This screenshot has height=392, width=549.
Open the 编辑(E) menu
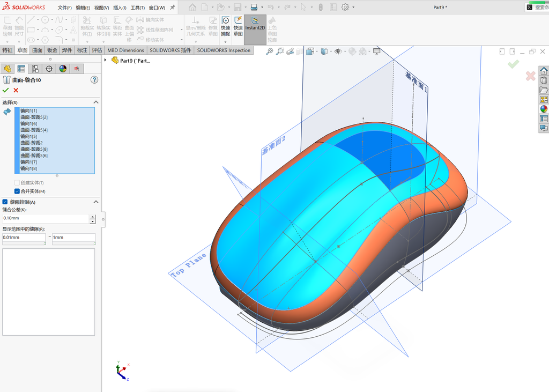[83, 8]
